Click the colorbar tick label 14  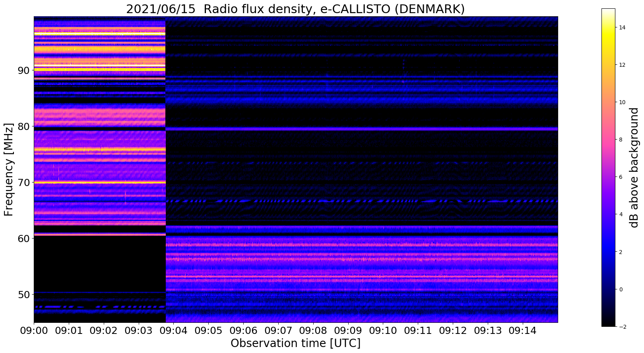[x=622, y=27]
